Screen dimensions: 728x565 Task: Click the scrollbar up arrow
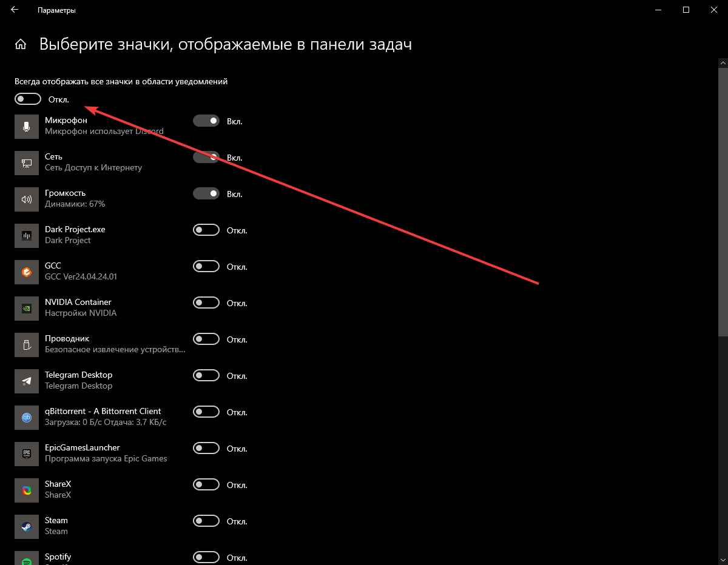[x=723, y=63]
